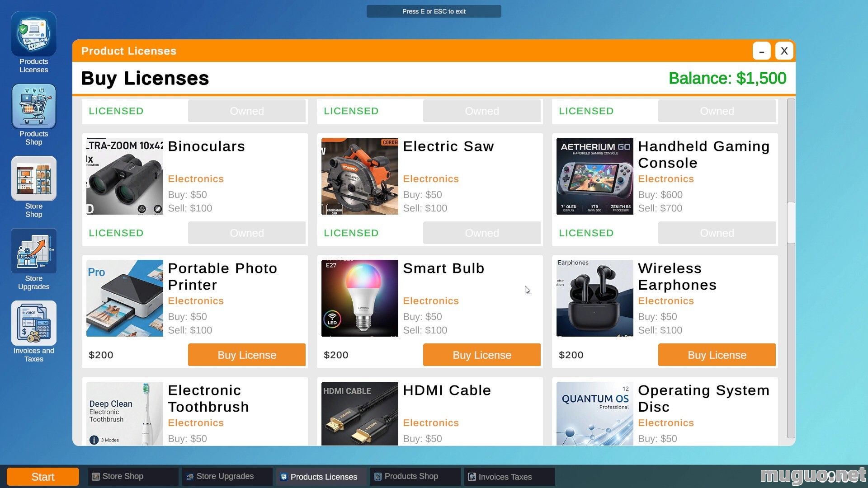Open the Products Shop desktop icon
Screen dimensions: 868x488
pyautogui.click(x=34, y=115)
